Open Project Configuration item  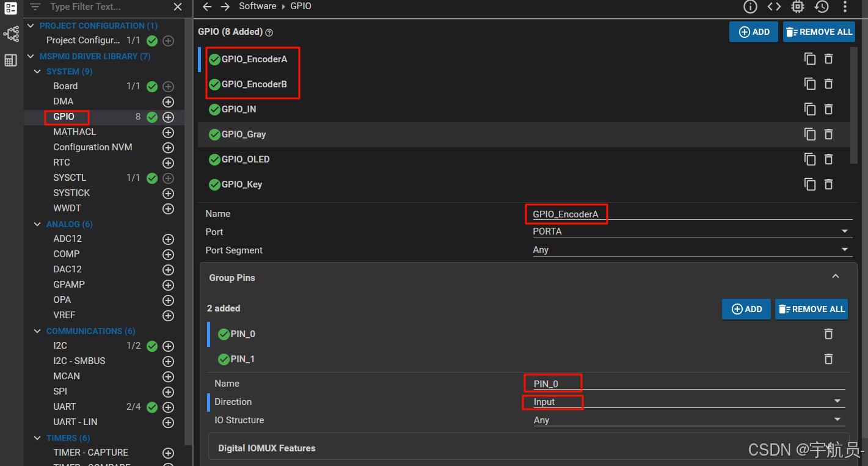pyautogui.click(x=83, y=40)
